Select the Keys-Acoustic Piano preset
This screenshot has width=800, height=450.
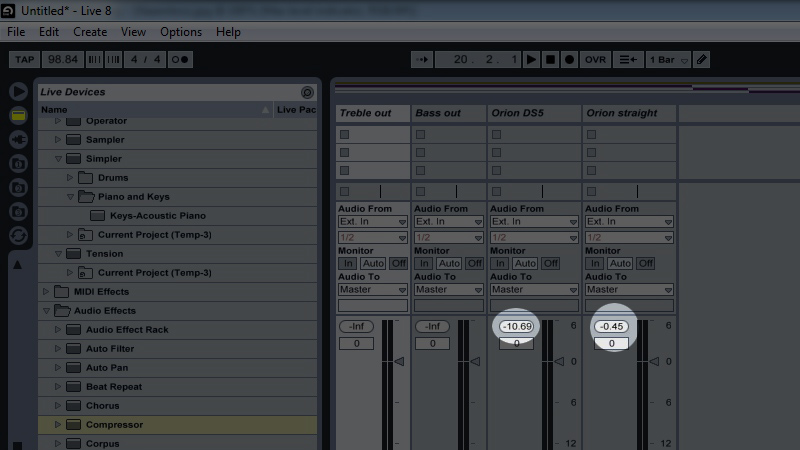point(158,216)
